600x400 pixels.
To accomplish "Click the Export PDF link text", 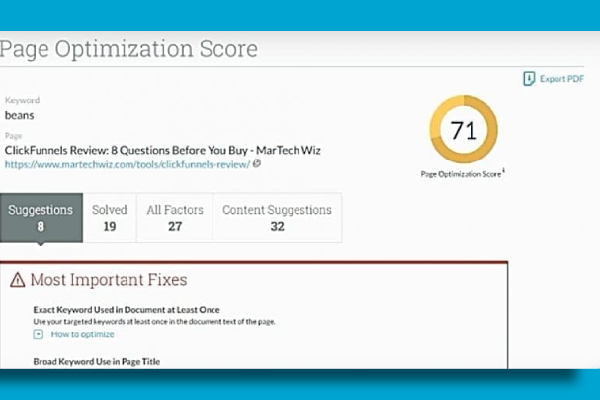I will point(562,79).
